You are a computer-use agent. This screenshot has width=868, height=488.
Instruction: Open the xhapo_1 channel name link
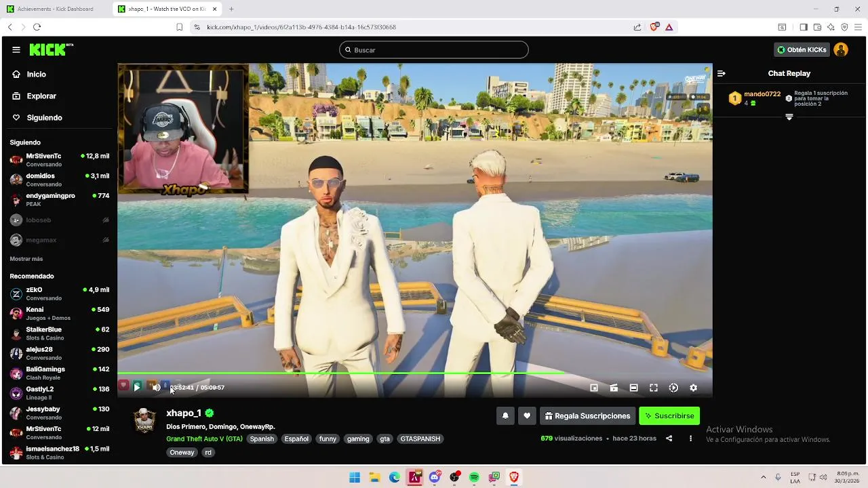tap(184, 413)
